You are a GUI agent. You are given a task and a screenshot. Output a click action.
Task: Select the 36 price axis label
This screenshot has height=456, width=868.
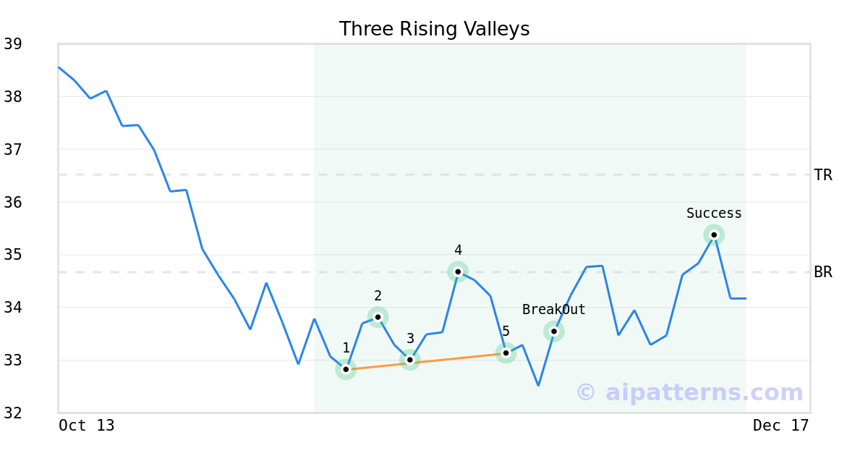click(13, 202)
